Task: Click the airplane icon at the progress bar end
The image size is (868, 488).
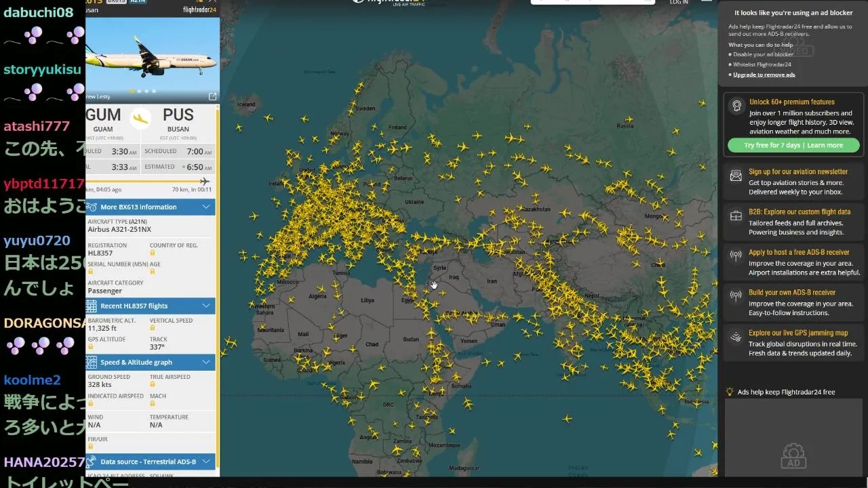Action: (x=204, y=181)
